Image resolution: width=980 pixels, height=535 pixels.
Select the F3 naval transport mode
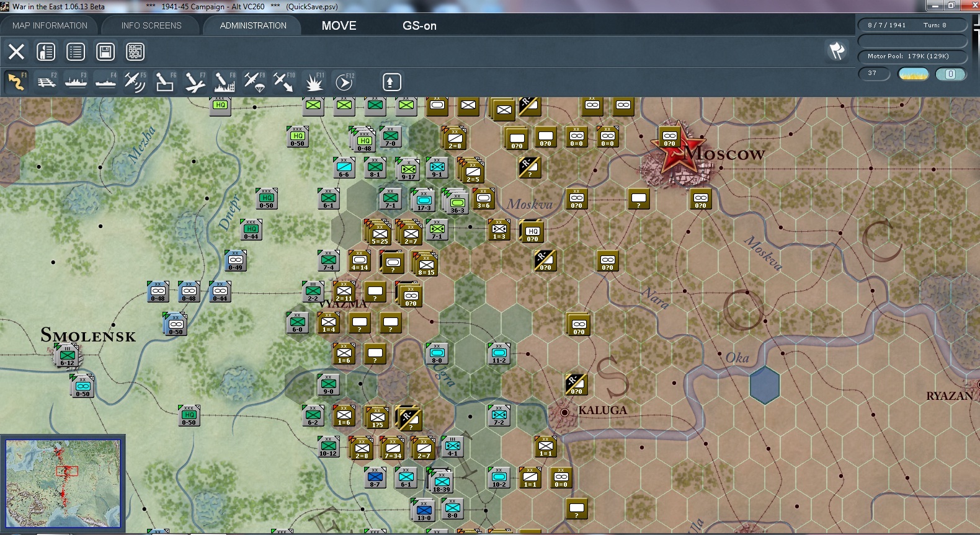(x=76, y=82)
